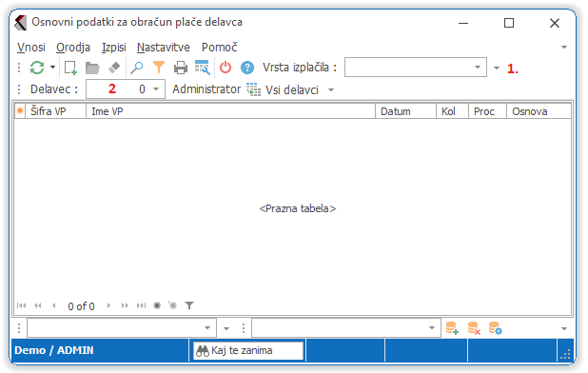Open the Nastavitve menu
588x373 pixels.
click(163, 48)
